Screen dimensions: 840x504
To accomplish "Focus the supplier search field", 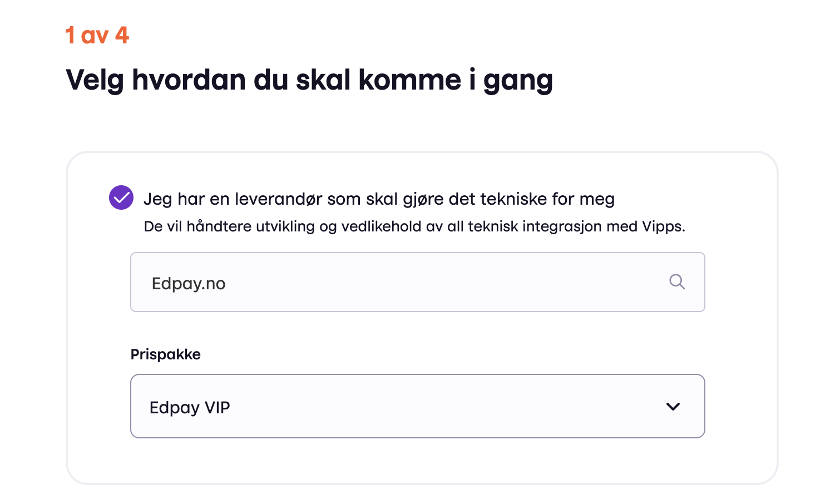I will (417, 282).
